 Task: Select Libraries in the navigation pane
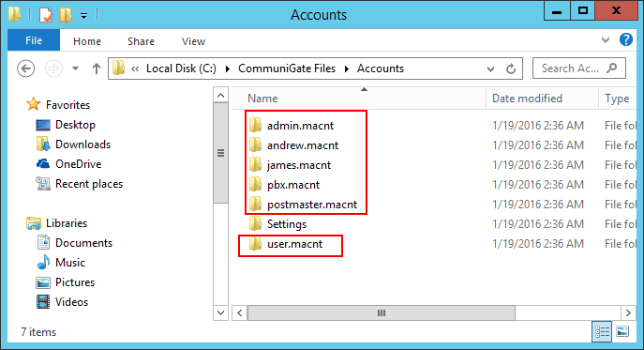pyautogui.click(x=67, y=223)
